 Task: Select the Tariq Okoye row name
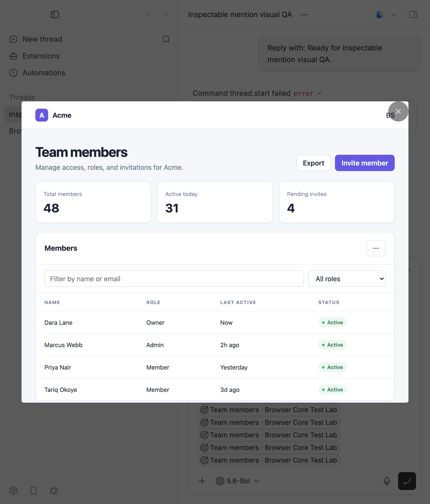pyautogui.click(x=61, y=390)
